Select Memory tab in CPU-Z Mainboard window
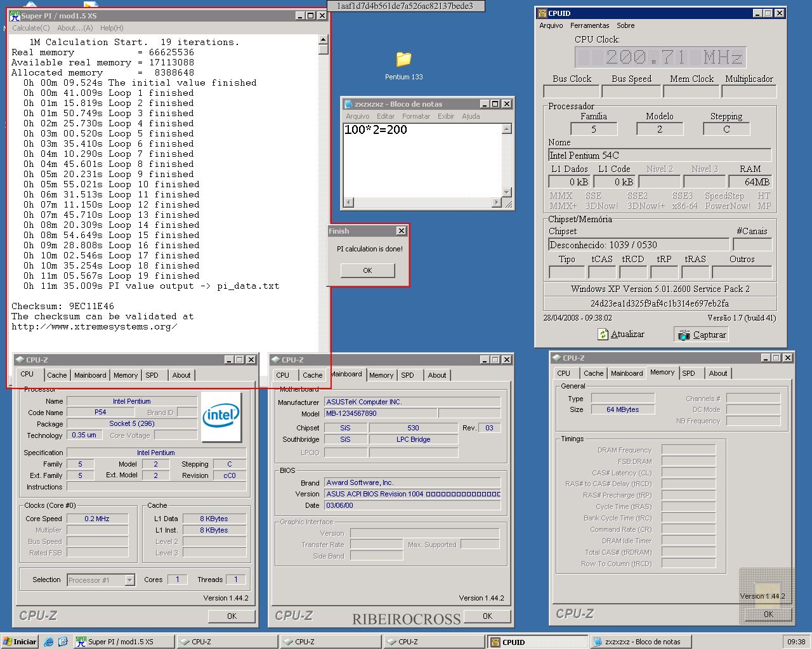This screenshot has height=650, width=812. click(381, 375)
